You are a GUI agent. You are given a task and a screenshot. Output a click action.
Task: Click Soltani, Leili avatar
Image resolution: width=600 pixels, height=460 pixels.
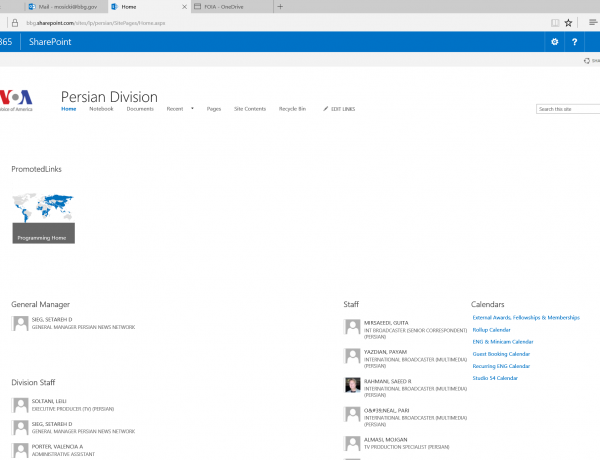coord(20,405)
